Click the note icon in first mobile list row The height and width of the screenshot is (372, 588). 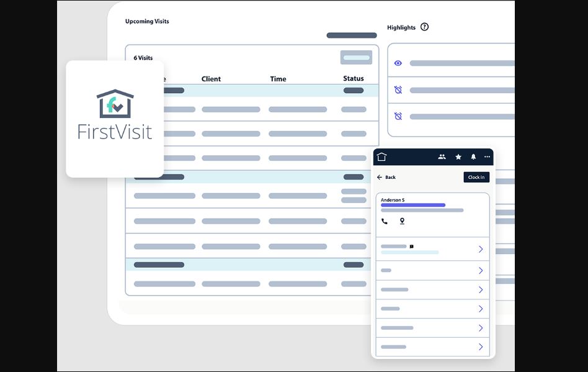click(x=411, y=247)
